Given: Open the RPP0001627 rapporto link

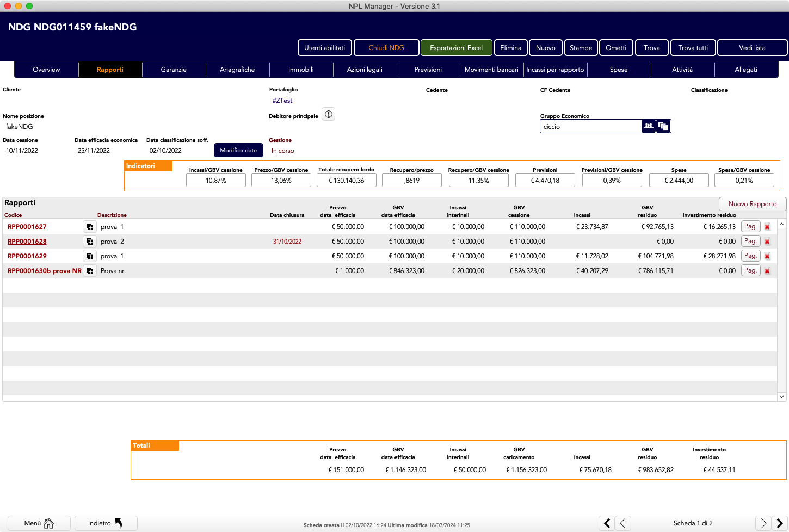Looking at the screenshot, I should click(x=27, y=227).
